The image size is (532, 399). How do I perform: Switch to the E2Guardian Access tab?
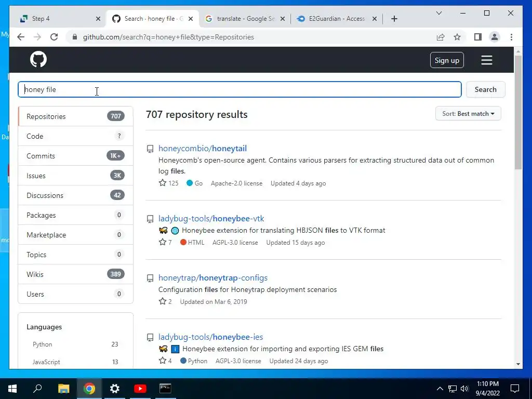pos(337,19)
